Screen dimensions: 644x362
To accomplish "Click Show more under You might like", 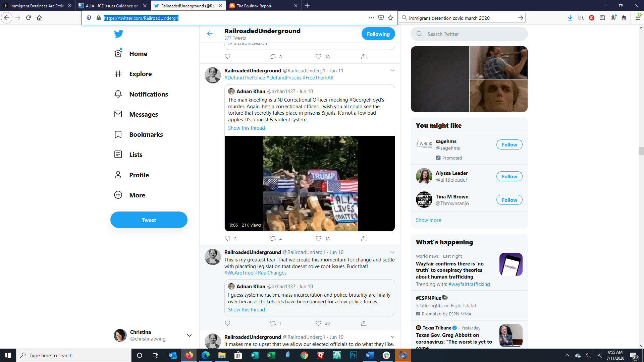I will point(428,220).
